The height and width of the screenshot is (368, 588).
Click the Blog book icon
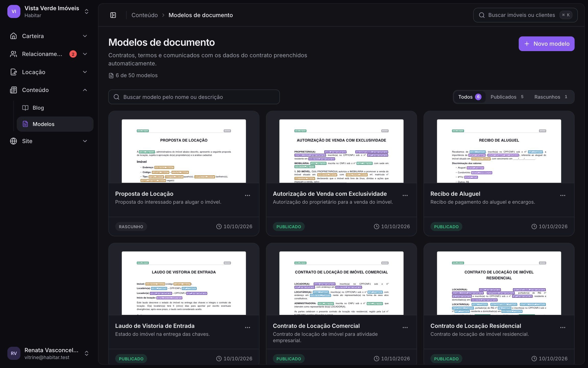25,108
